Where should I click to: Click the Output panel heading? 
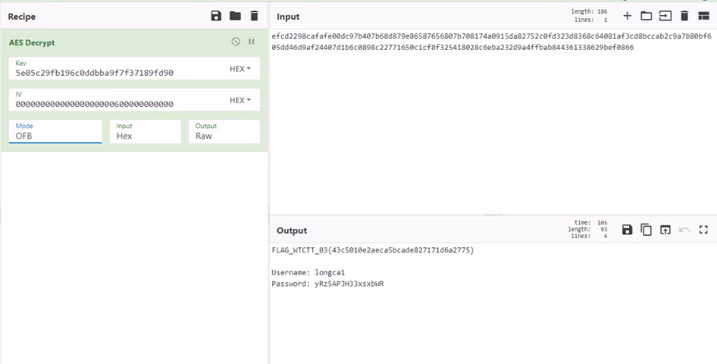coord(292,230)
